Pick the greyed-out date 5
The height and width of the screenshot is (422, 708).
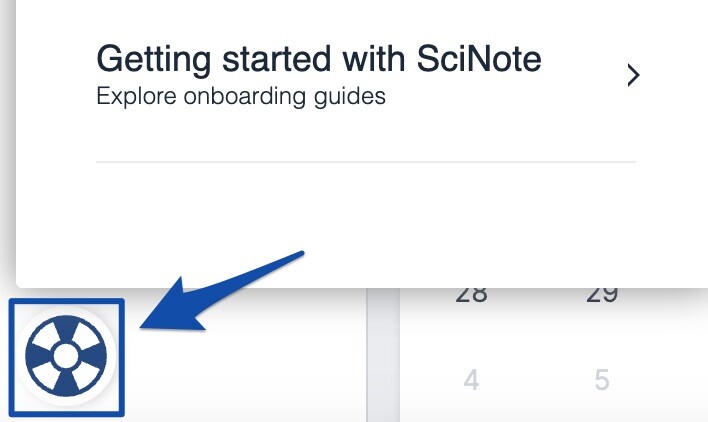coord(601,381)
